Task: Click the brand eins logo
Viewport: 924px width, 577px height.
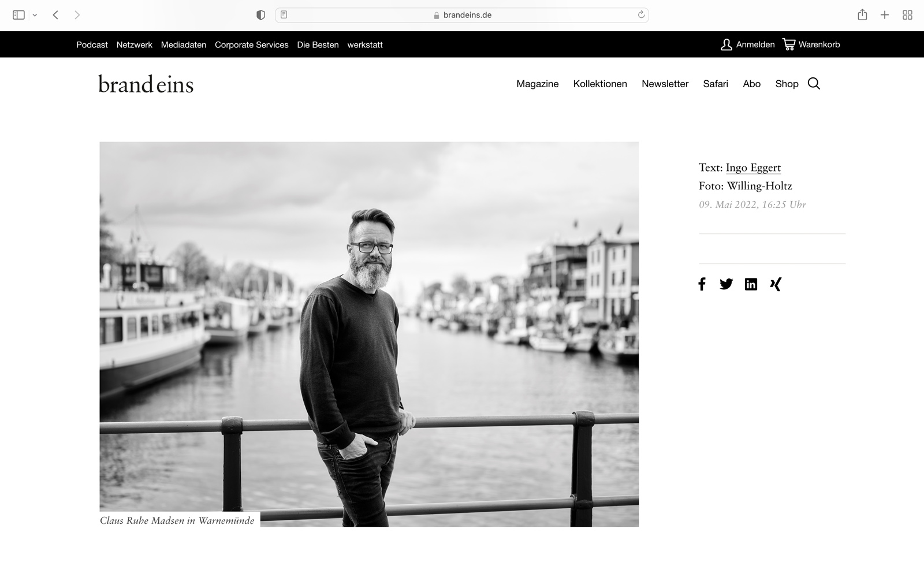Action: click(x=146, y=84)
